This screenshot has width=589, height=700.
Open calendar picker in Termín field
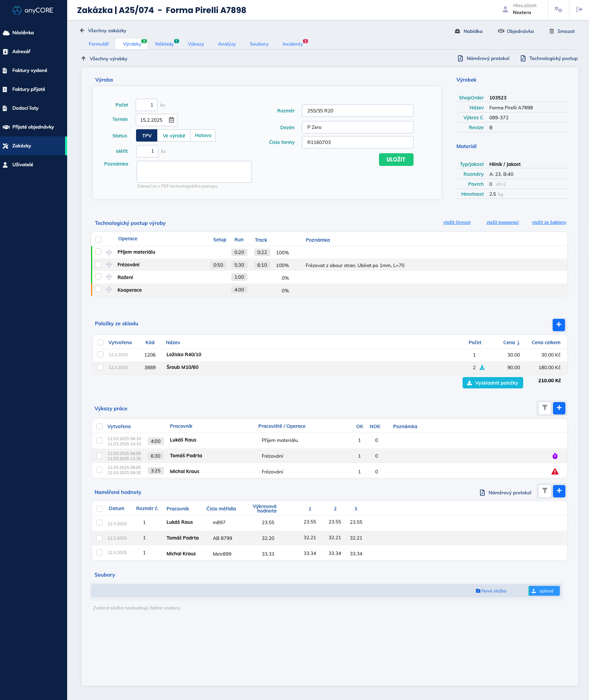tap(171, 120)
